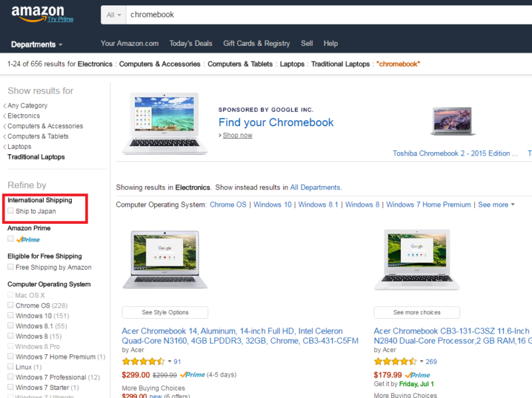The height and width of the screenshot is (398, 532).
Task: Click the Shop now link
Action: point(237,136)
